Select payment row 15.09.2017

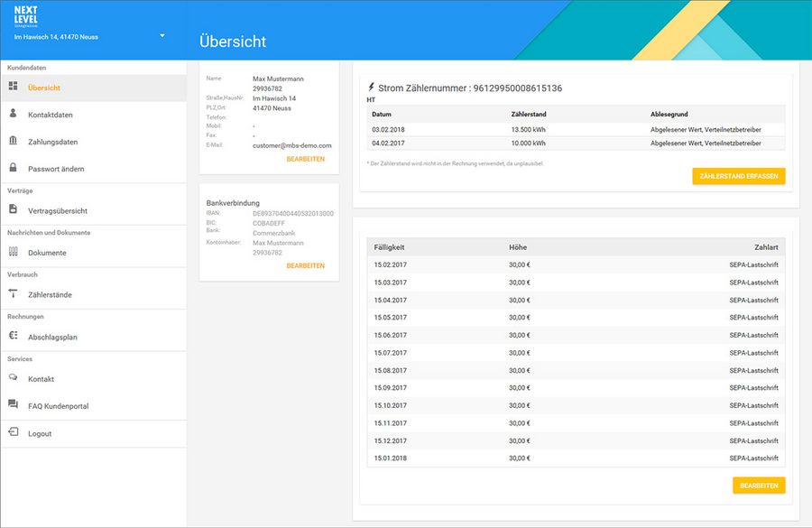576,388
